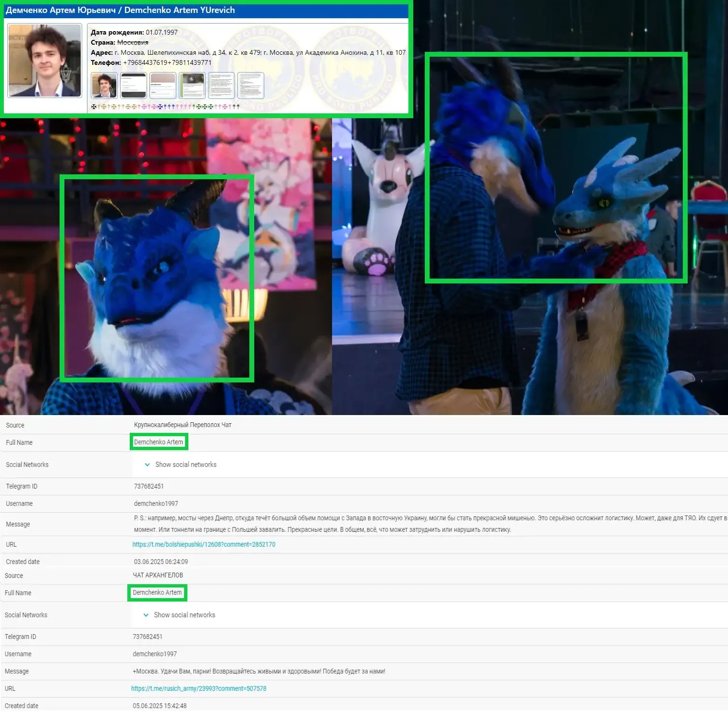Open the second dark screenshot thumbnail
Image resolution: width=728 pixels, height=711 pixels.
(134, 86)
